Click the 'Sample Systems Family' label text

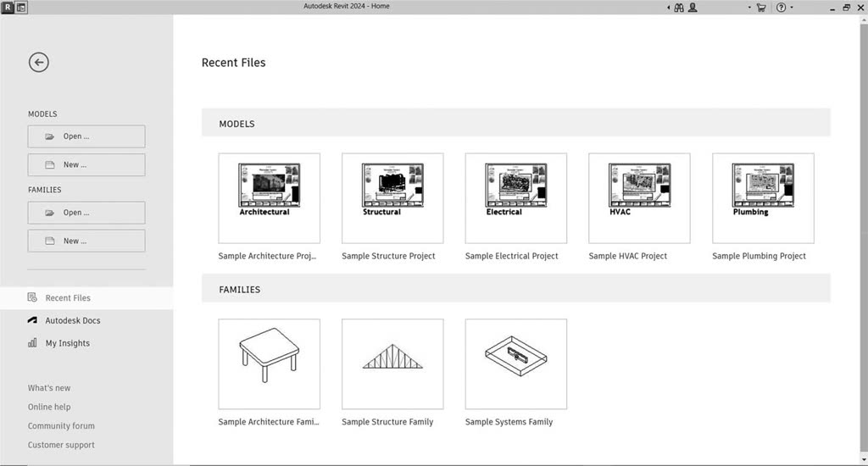coord(509,422)
